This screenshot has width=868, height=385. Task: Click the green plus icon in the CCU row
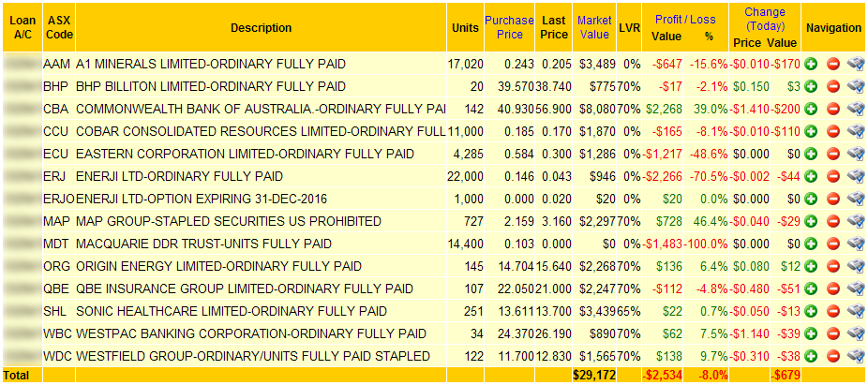pos(811,132)
